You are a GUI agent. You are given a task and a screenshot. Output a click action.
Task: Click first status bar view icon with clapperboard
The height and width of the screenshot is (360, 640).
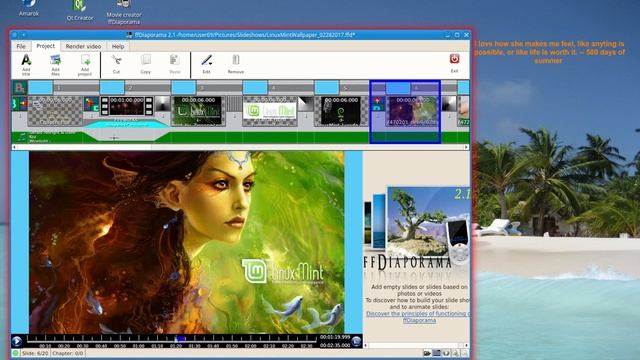pos(427,353)
